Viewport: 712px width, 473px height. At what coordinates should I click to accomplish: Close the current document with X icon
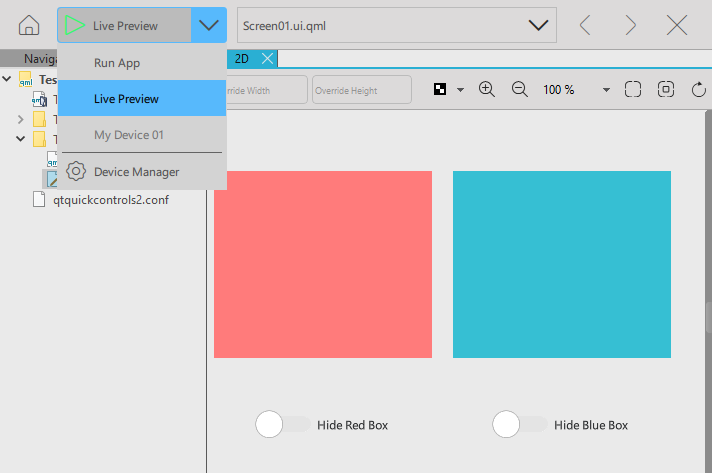pos(677,25)
